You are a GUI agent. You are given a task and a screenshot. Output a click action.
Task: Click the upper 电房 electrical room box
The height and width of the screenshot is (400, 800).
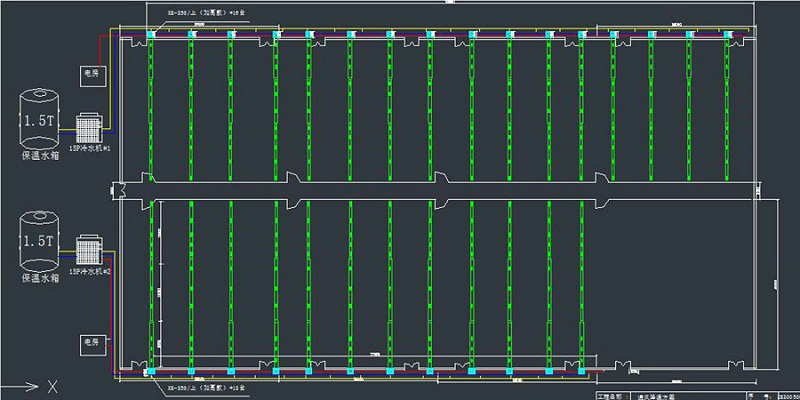pyautogui.click(x=93, y=74)
